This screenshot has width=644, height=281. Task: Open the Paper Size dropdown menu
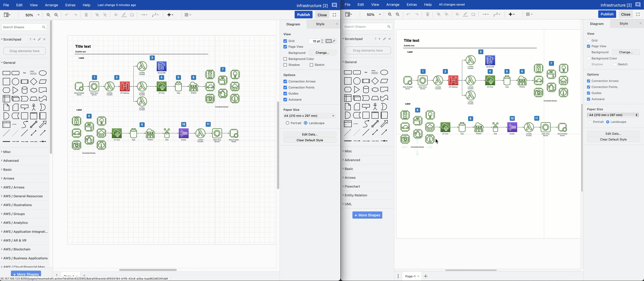click(x=309, y=116)
